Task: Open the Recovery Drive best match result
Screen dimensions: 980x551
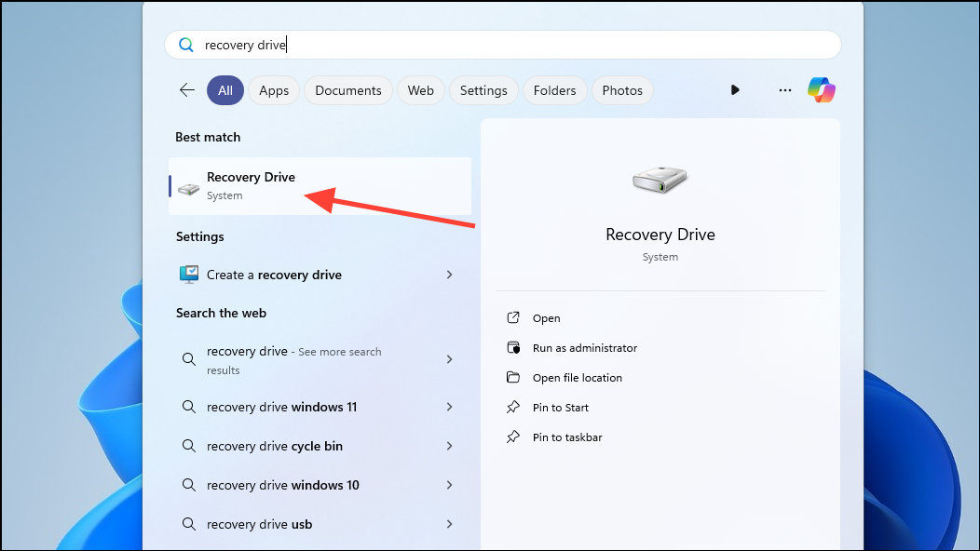Action: [x=320, y=186]
